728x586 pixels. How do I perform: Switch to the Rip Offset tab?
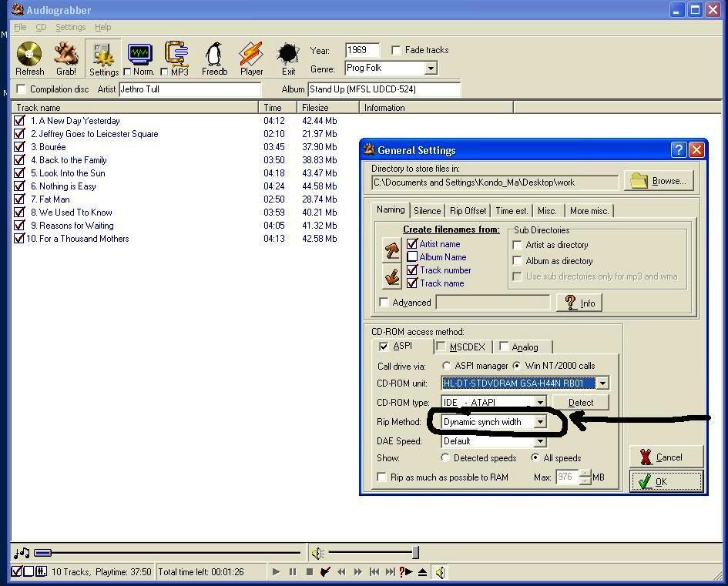pos(468,211)
